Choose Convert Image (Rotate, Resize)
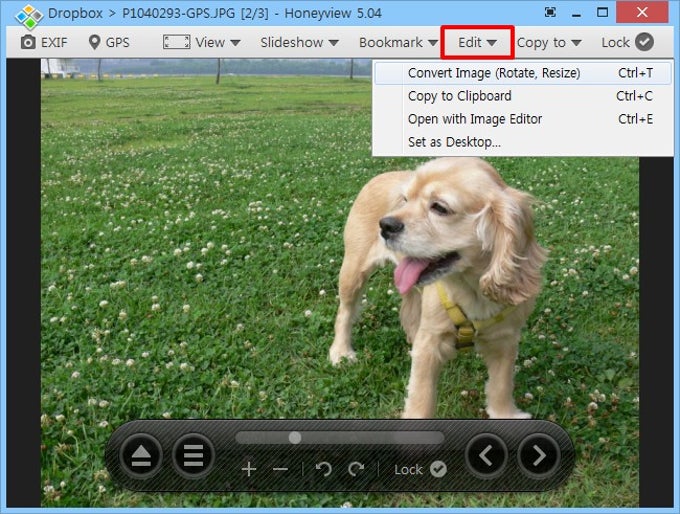Image resolution: width=680 pixels, height=514 pixels. pos(523,73)
